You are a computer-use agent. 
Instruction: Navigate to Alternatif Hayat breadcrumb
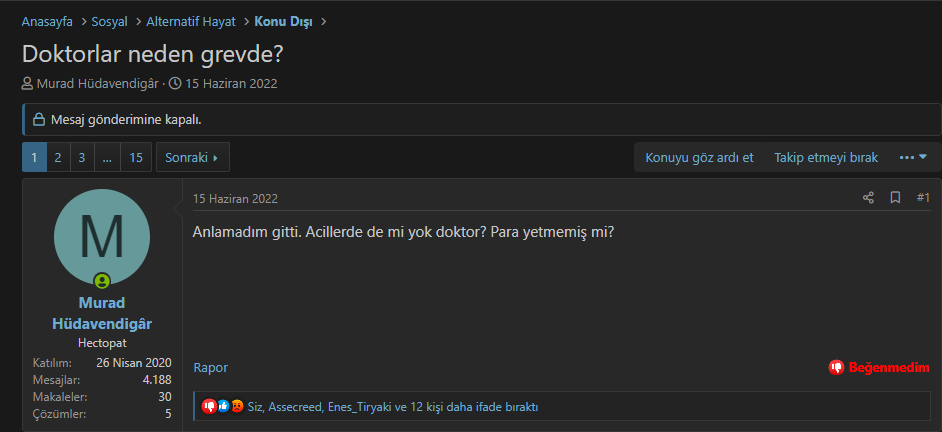[190, 21]
